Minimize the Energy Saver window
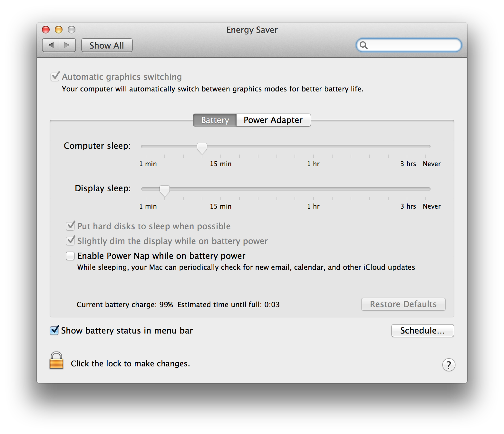 click(x=59, y=30)
